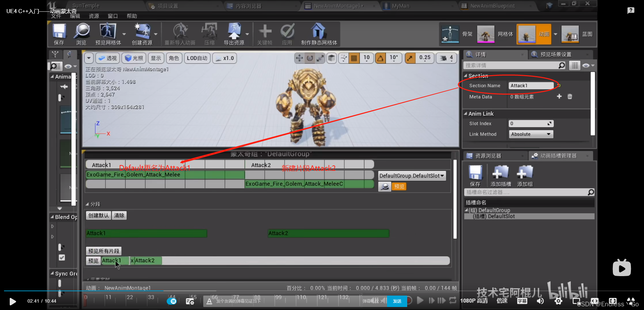Open the 帮助 (Help) menu
644x310 pixels.
(132, 16)
